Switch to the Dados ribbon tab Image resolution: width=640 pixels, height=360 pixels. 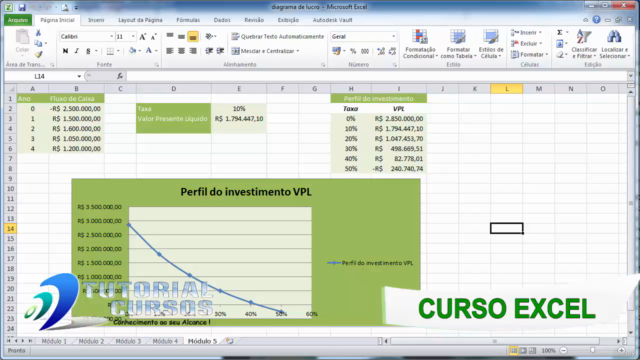pyautogui.click(x=222, y=20)
